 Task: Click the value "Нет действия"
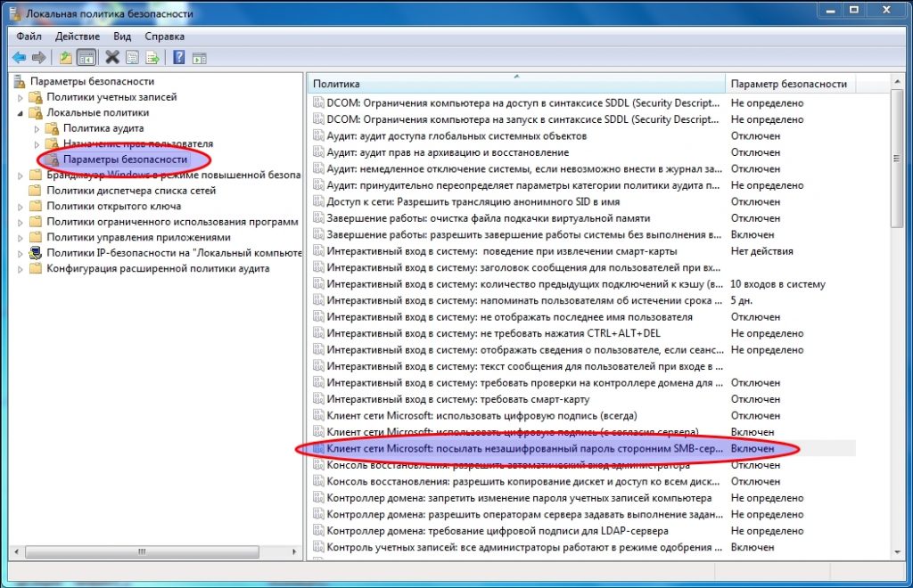(x=761, y=251)
